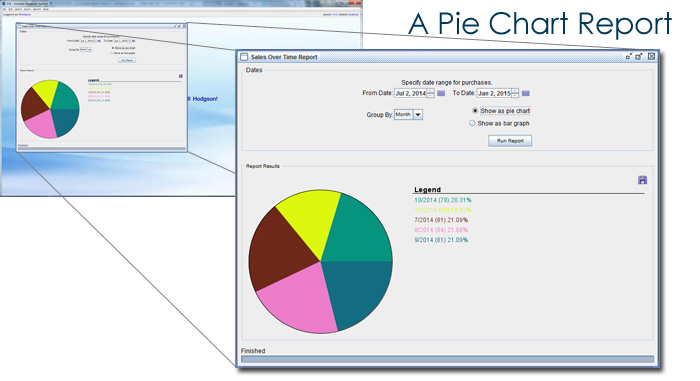Click the enlarged progress bar below Finished

[447, 359]
